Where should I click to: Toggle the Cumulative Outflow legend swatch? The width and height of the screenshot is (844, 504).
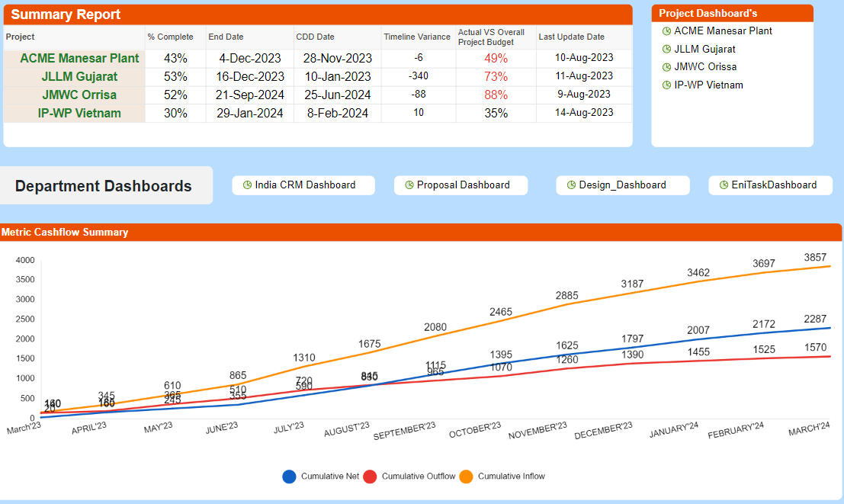370,477
